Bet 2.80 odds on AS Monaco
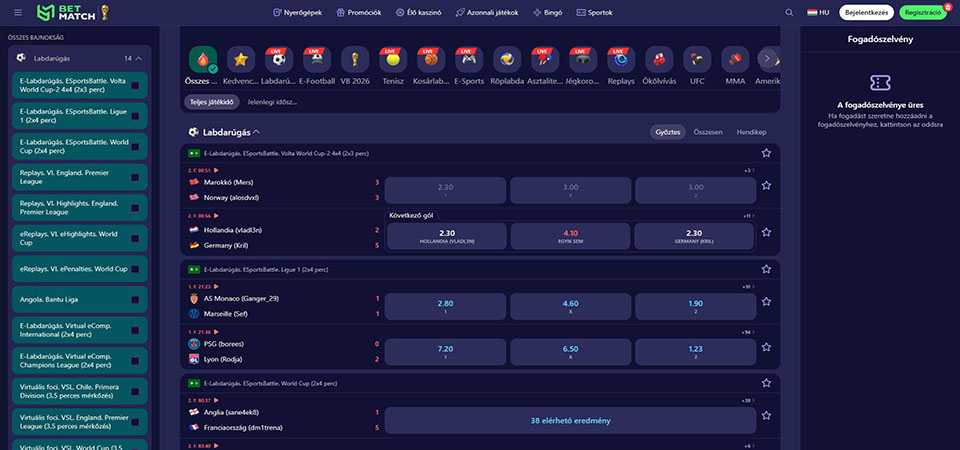Screen dimensions: 960x450 446,306
